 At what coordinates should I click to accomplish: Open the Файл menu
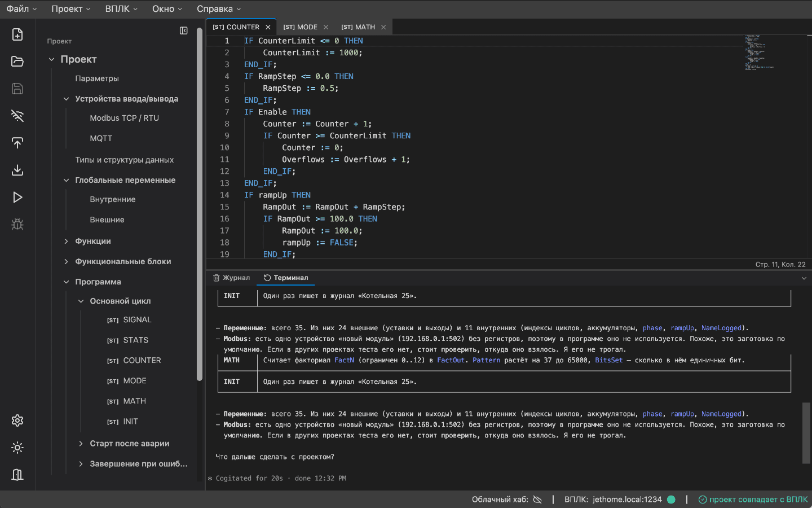(x=21, y=9)
